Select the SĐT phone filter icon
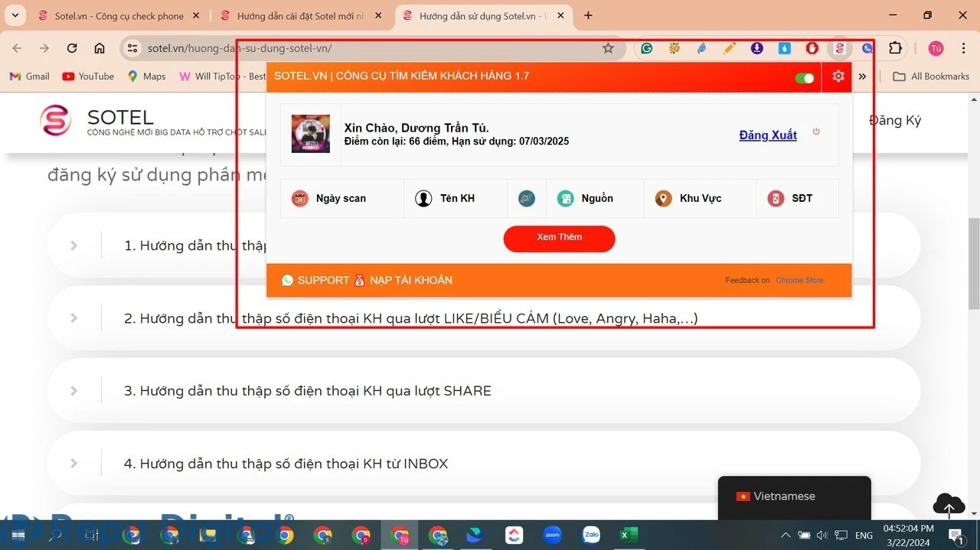This screenshot has width=980, height=550. [775, 198]
